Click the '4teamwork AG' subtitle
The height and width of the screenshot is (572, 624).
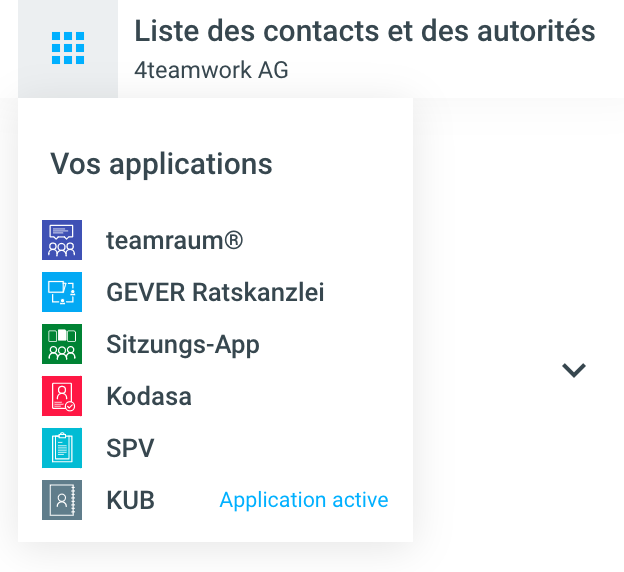[211, 70]
